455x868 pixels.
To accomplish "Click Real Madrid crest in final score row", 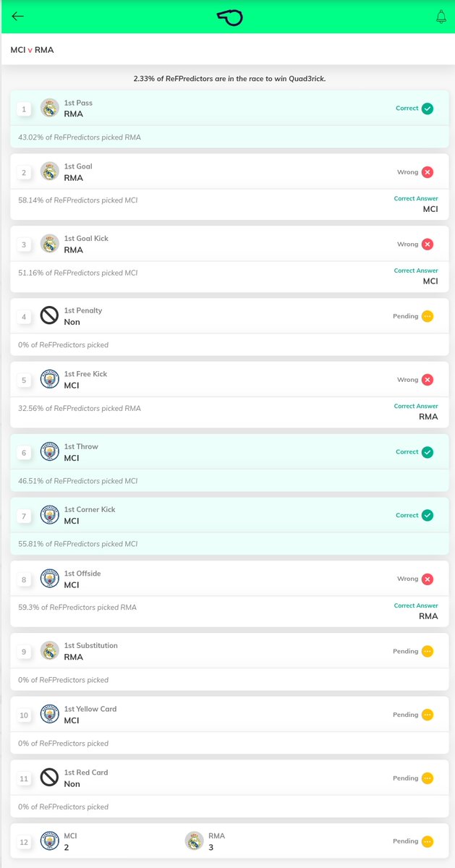I will 194,841.
